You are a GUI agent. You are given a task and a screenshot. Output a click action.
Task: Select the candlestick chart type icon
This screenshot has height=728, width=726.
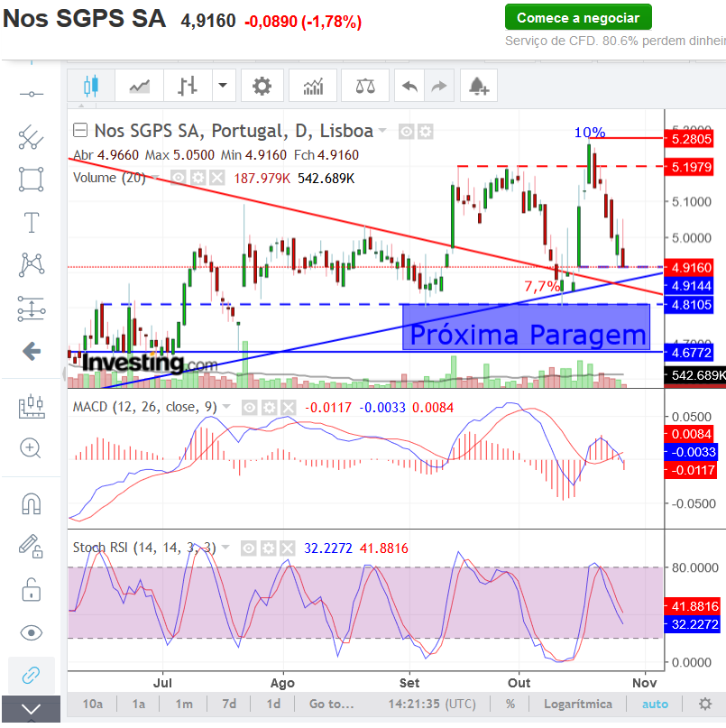(x=91, y=86)
